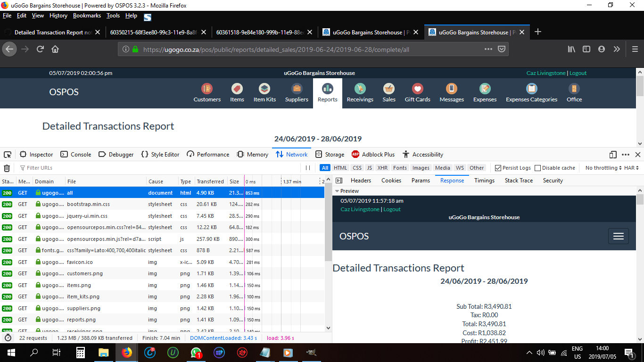Enable the Disable cache checkbox
The width and height of the screenshot is (644, 362).
[x=537, y=168]
